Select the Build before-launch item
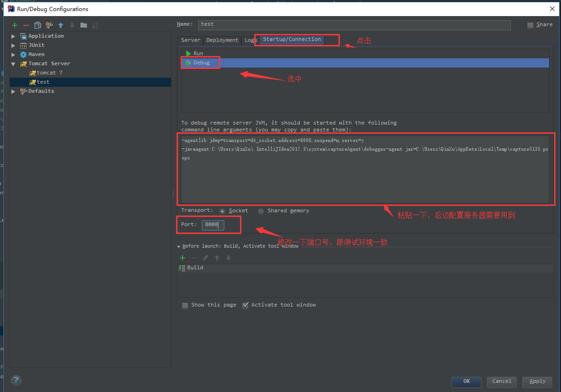Image resolution: width=561 pixels, height=392 pixels. point(365,267)
